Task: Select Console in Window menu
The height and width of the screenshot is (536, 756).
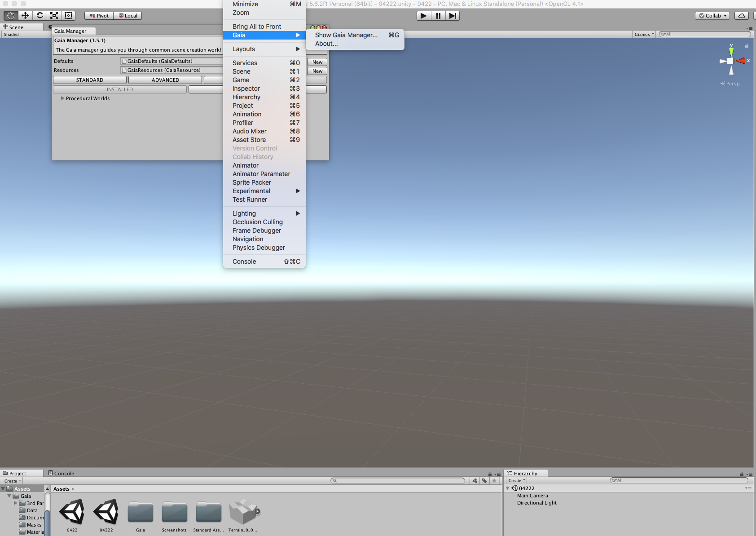Action: click(264, 261)
